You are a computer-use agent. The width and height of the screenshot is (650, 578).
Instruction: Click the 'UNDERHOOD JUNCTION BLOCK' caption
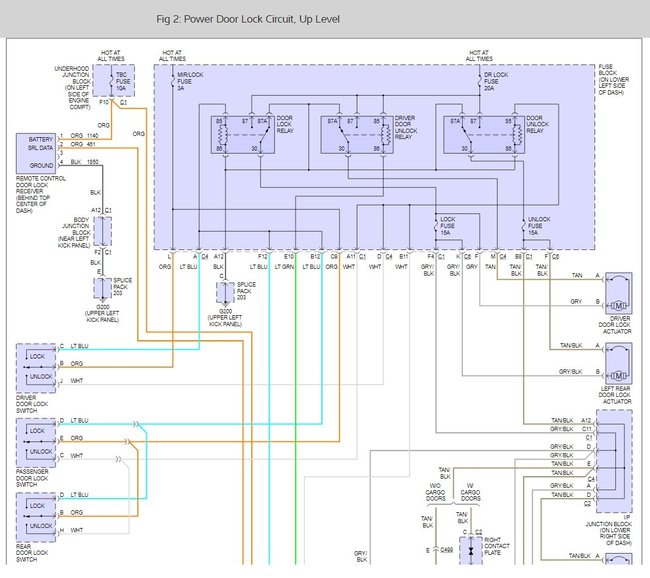click(73, 87)
